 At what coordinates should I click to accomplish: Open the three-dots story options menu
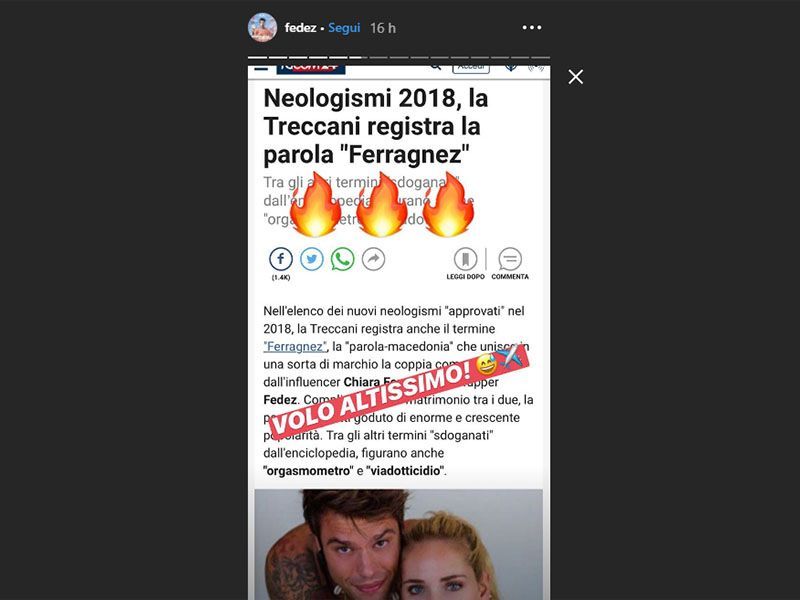(532, 28)
